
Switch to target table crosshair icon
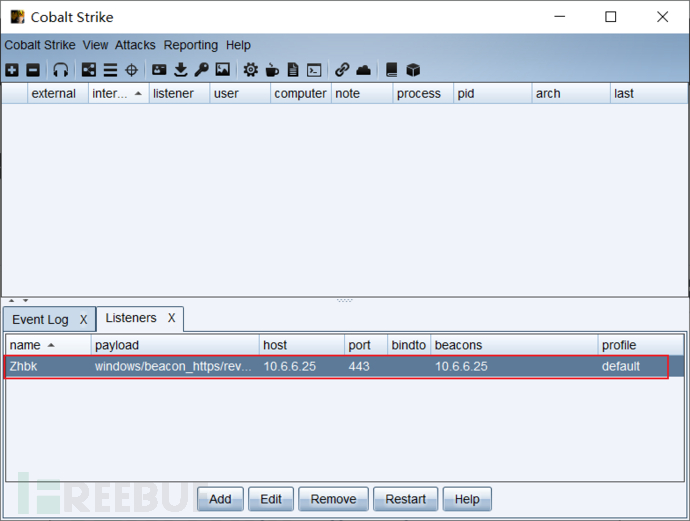click(132, 70)
